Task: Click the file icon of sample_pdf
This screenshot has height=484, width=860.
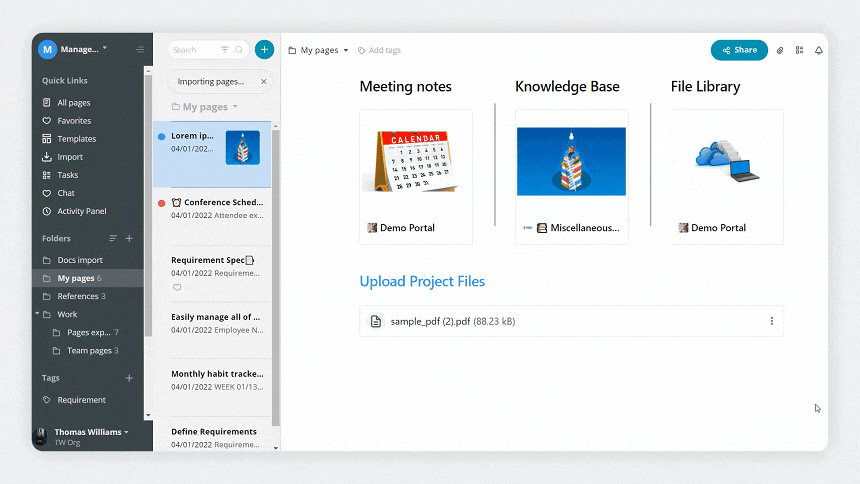Action: click(x=376, y=321)
